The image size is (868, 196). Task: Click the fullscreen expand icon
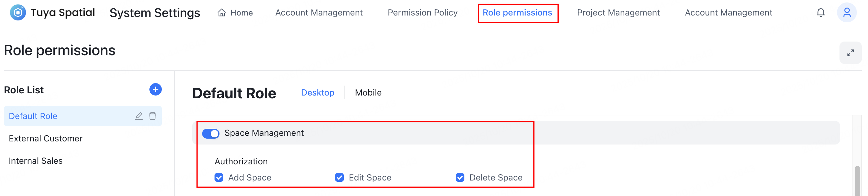point(850,53)
